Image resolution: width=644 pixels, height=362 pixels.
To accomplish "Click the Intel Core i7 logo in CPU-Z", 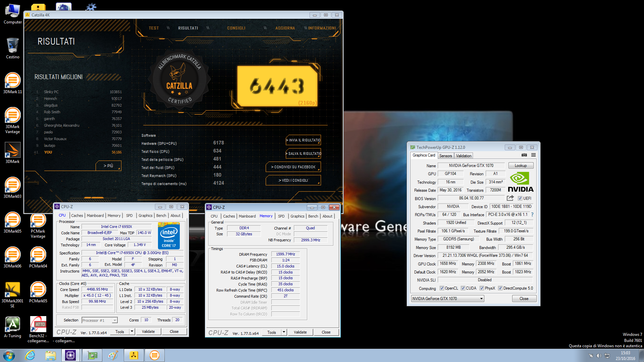I will pos(169,236).
